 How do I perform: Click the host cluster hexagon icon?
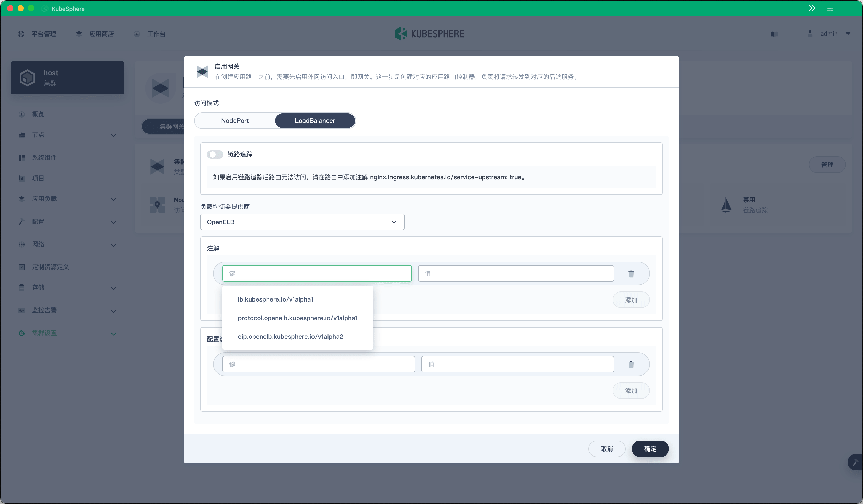click(27, 78)
